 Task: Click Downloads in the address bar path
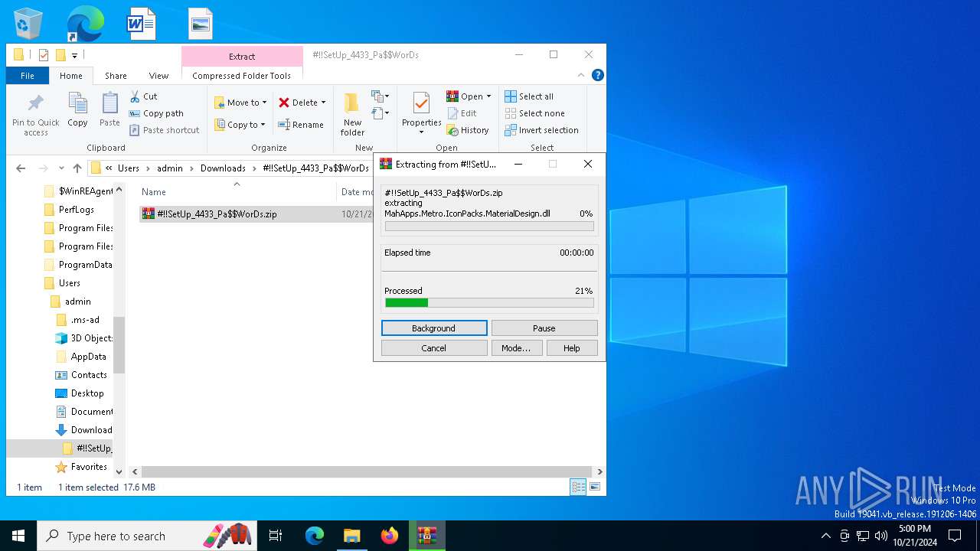(223, 168)
